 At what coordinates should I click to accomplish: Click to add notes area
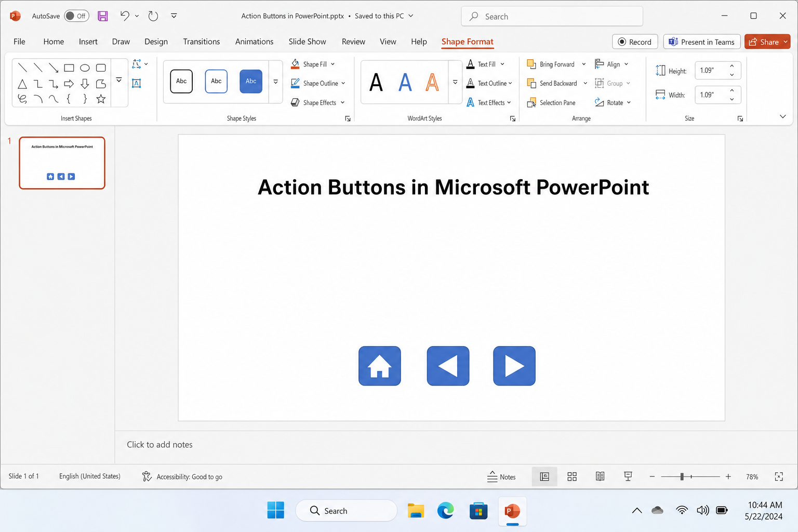[x=159, y=445]
